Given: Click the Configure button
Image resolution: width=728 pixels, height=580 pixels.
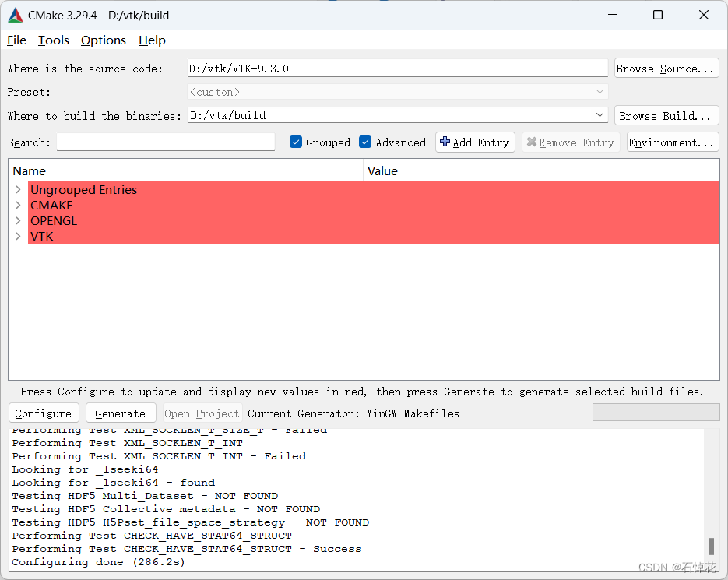Looking at the screenshot, I should (x=44, y=413).
